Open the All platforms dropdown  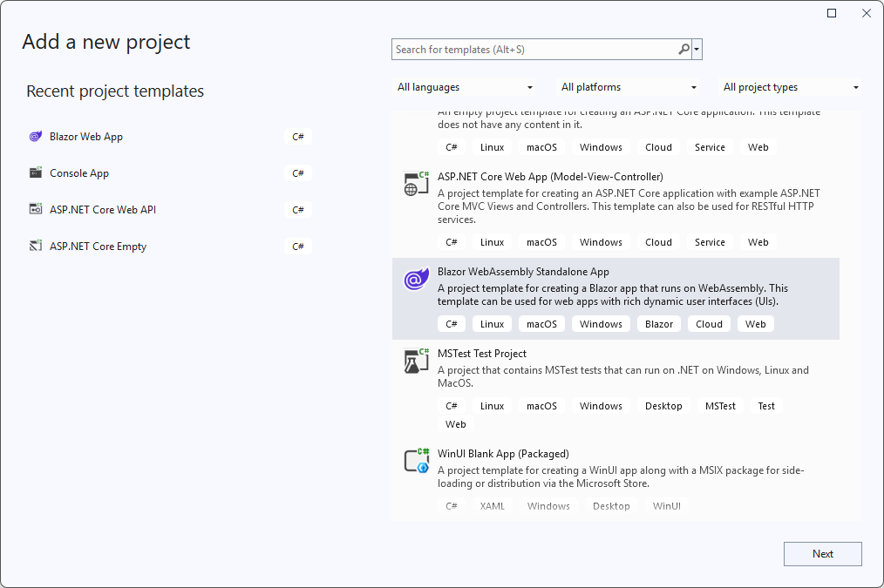pyautogui.click(x=627, y=87)
